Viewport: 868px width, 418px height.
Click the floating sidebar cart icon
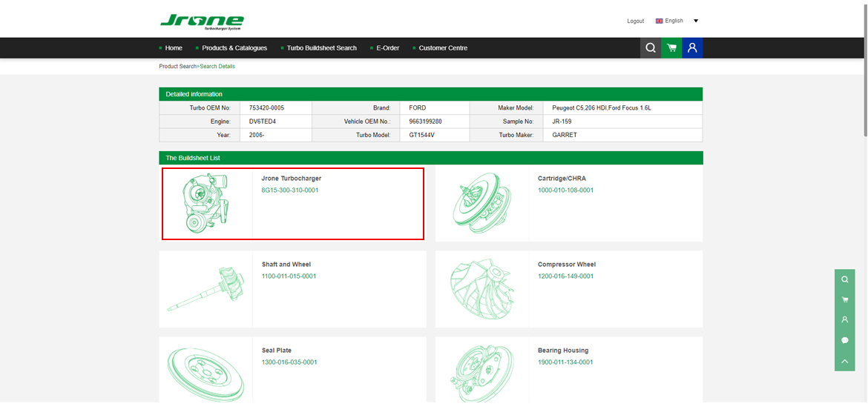coord(845,299)
